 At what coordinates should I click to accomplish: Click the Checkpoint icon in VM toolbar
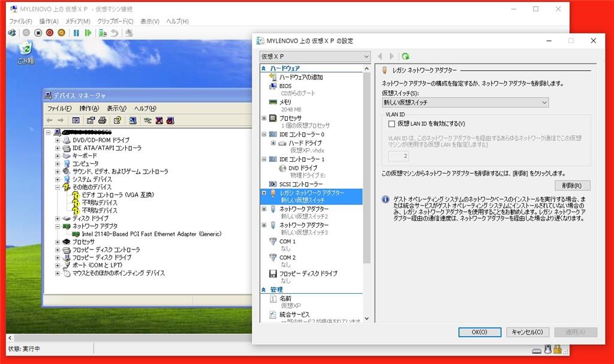point(103,33)
